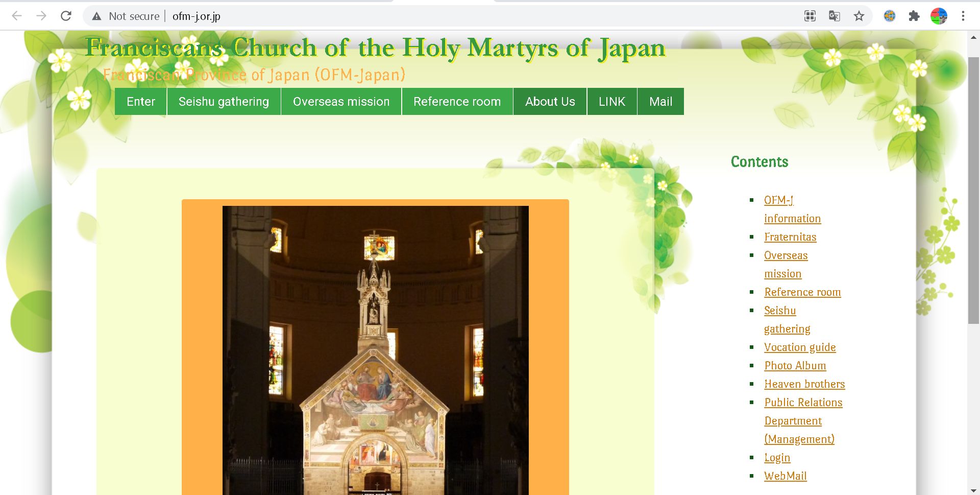980x495 pixels.
Task: Open Reference room in the navigation bar
Action: [457, 101]
